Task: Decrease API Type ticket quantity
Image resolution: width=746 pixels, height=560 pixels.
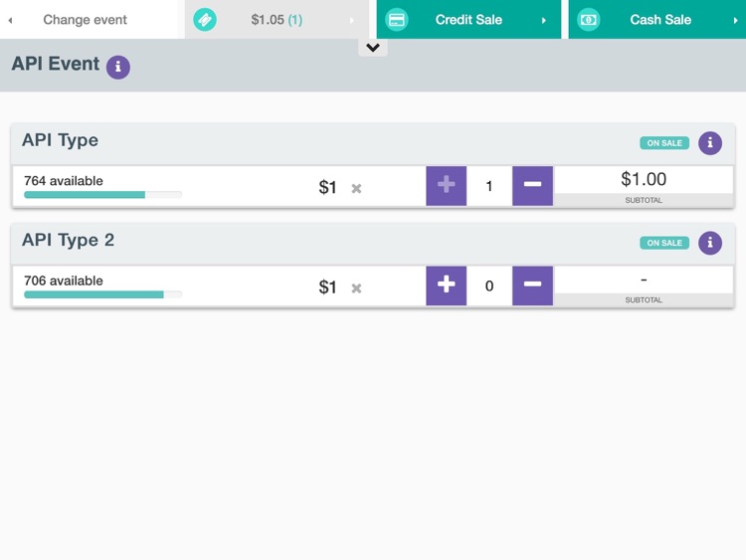Action: (x=532, y=186)
